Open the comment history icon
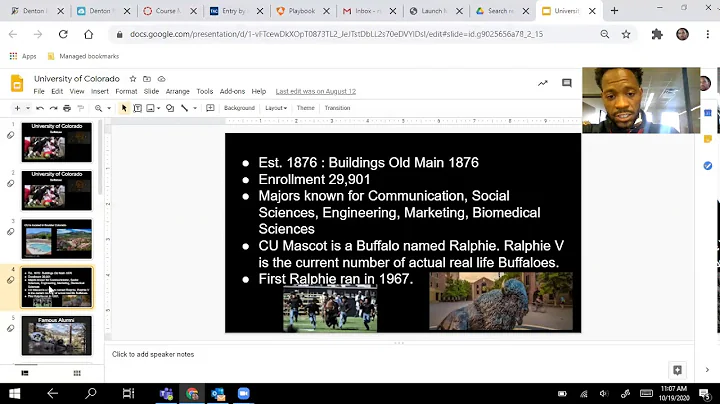The width and height of the screenshot is (720, 404). (x=567, y=83)
